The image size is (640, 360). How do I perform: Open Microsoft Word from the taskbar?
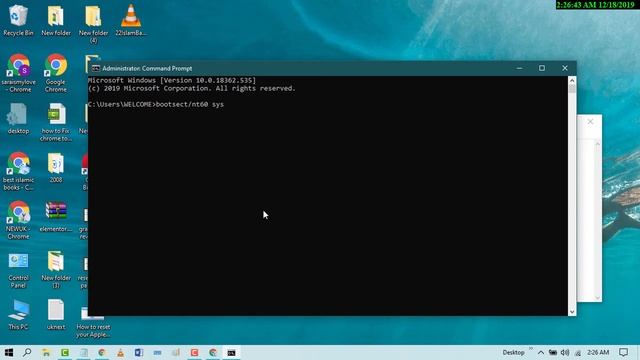tap(139, 352)
